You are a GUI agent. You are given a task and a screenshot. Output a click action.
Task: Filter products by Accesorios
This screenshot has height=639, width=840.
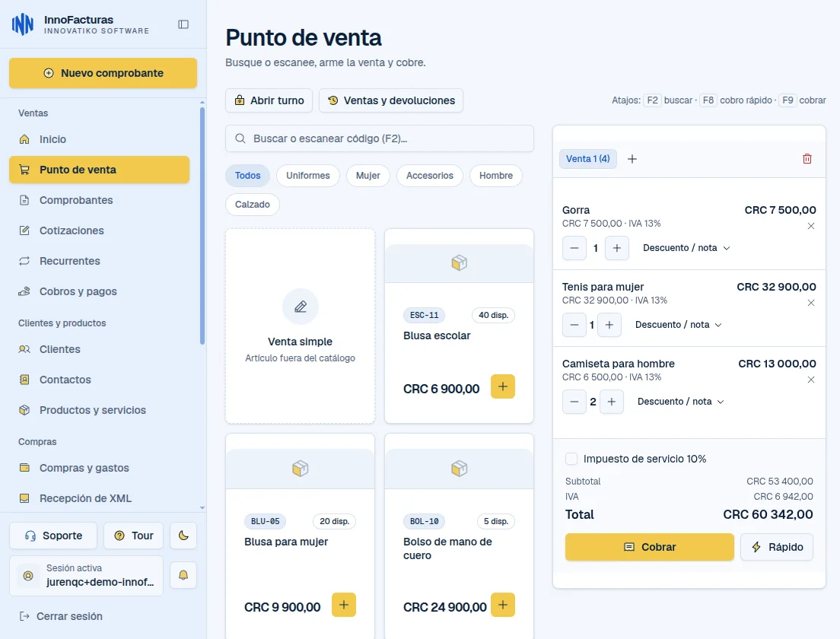pyautogui.click(x=430, y=176)
